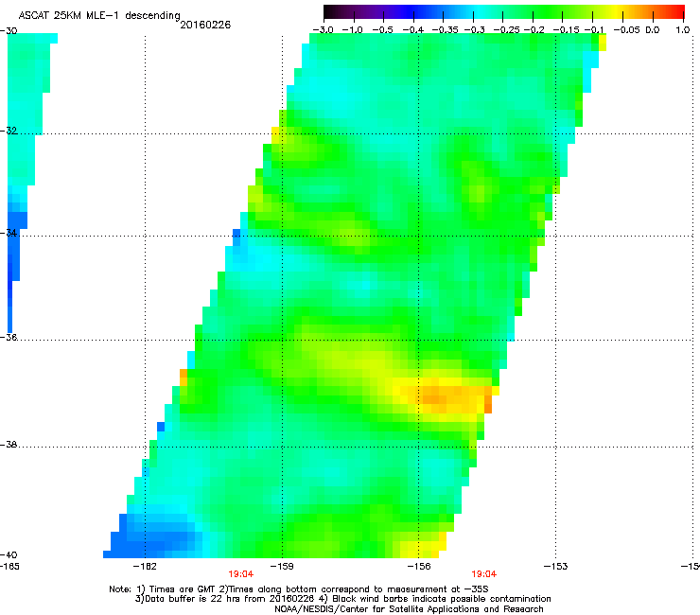Viewport: 700px width, 615px height.
Task: Select the date label "20160226" under the title
Action: point(205,25)
